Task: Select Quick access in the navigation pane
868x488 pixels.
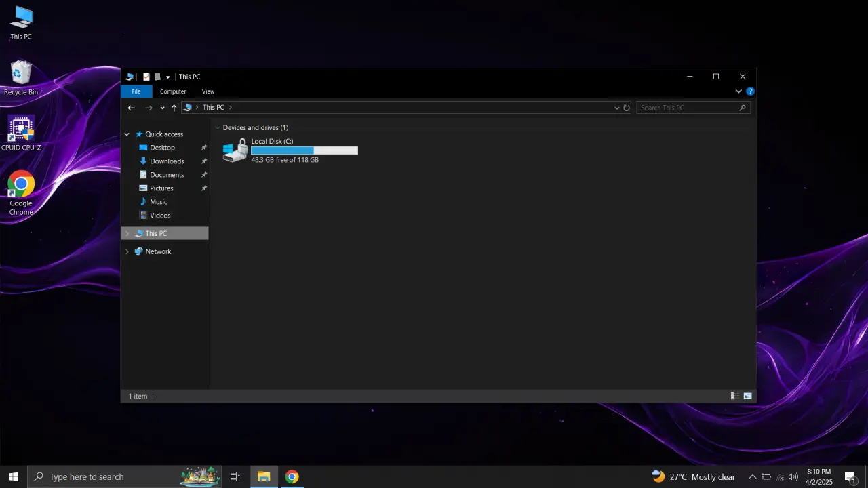Action: (164, 134)
